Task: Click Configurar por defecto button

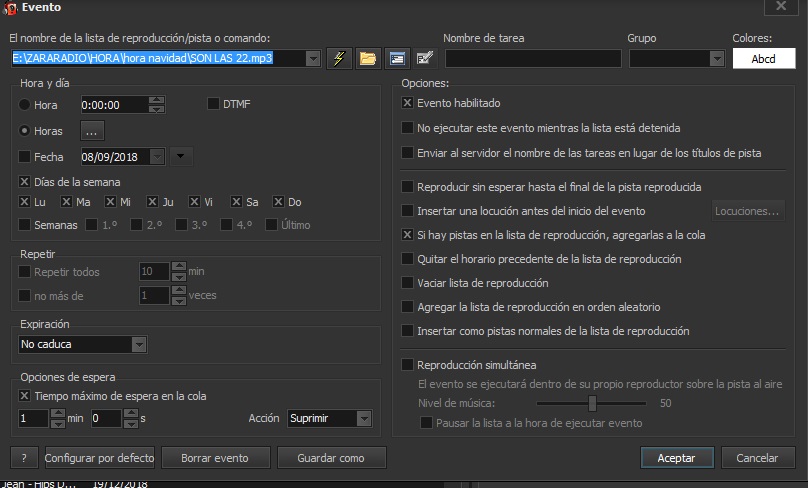Action: pos(99,458)
